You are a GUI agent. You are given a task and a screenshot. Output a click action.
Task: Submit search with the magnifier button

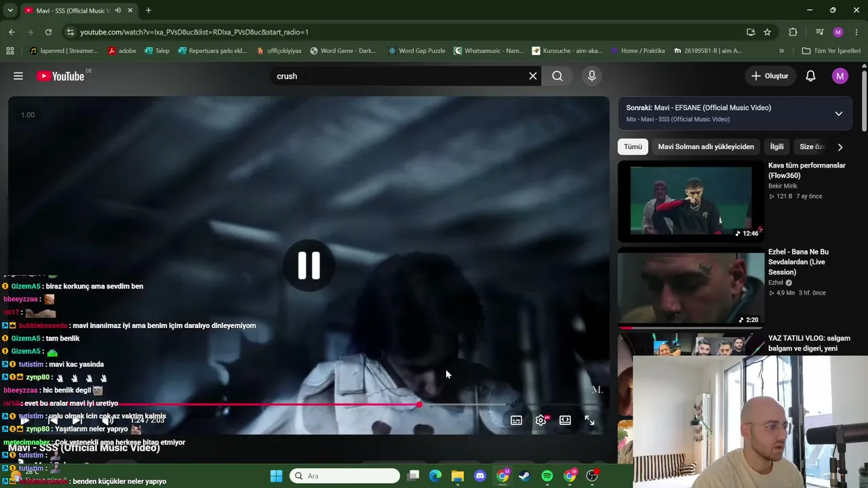(x=557, y=76)
